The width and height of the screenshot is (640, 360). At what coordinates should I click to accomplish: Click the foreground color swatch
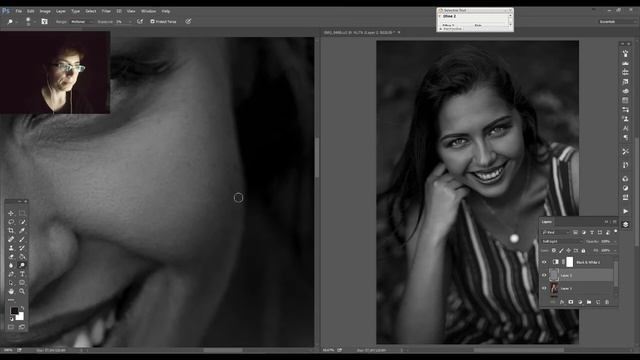pyautogui.click(x=14, y=311)
